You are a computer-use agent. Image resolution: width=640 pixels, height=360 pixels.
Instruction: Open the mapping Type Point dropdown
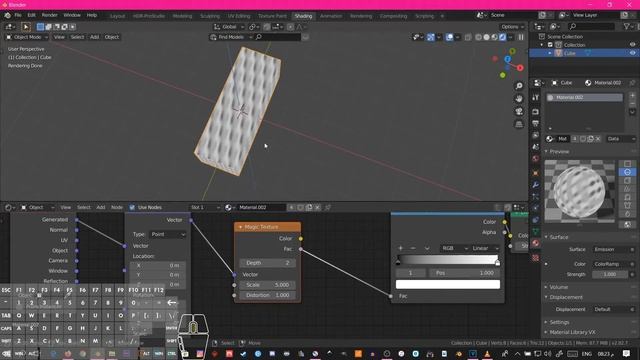point(168,234)
